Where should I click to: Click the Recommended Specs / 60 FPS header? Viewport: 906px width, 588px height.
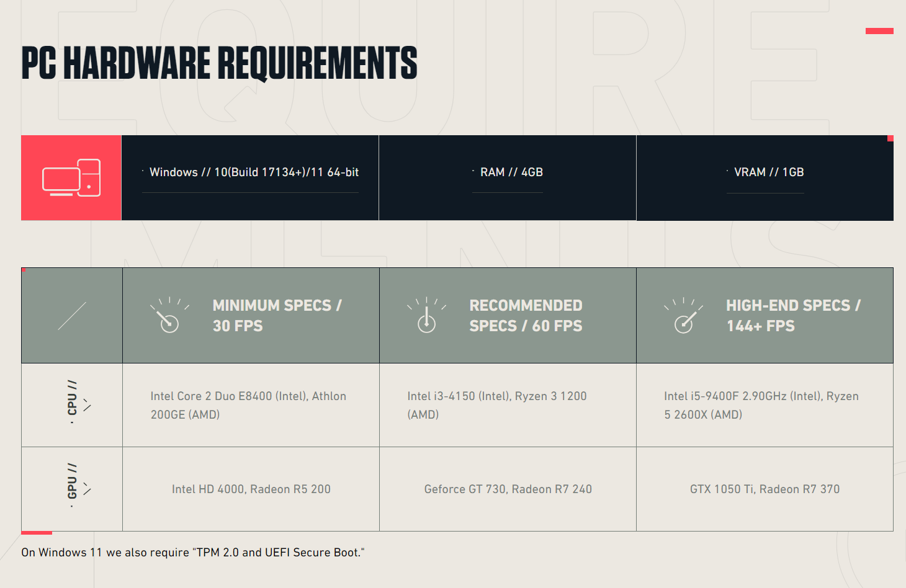(526, 315)
